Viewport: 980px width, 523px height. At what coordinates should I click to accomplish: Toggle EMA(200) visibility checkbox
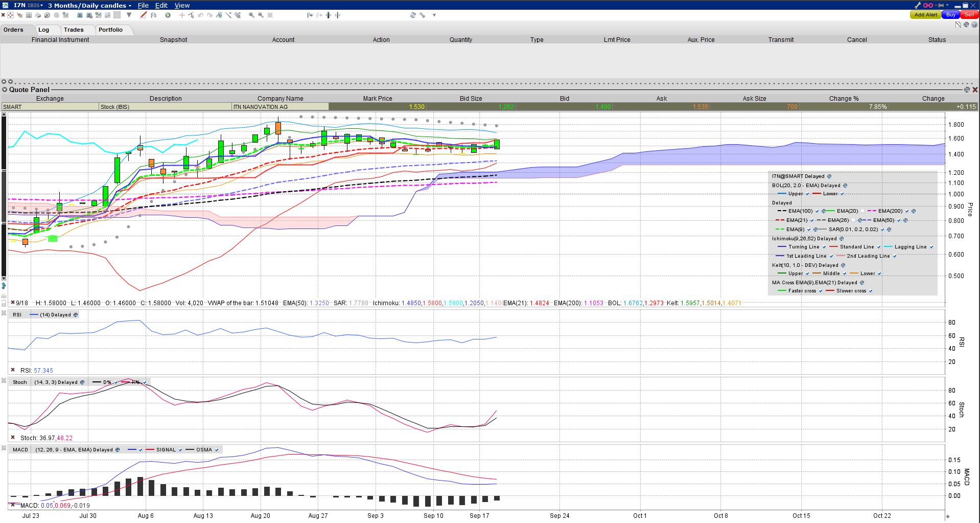tap(907, 211)
